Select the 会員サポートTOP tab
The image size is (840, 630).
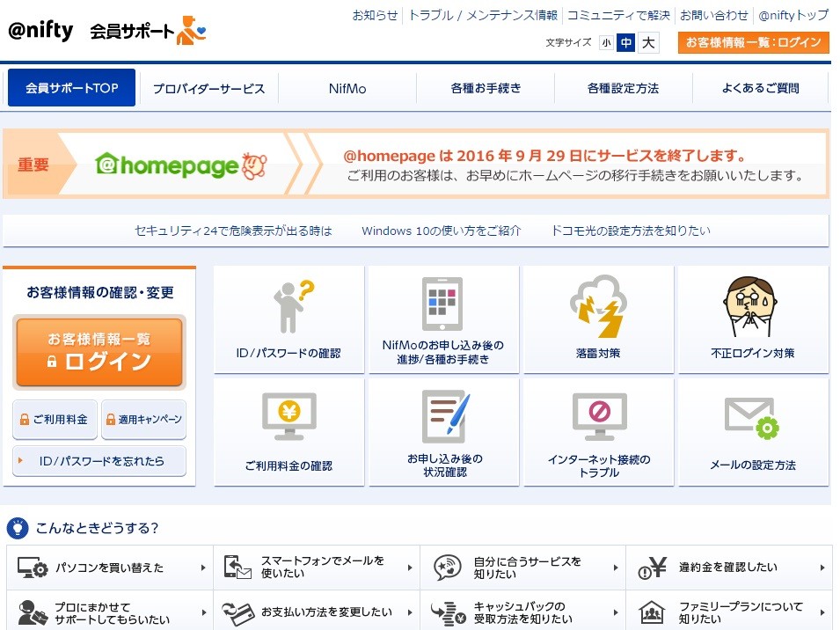click(x=71, y=88)
